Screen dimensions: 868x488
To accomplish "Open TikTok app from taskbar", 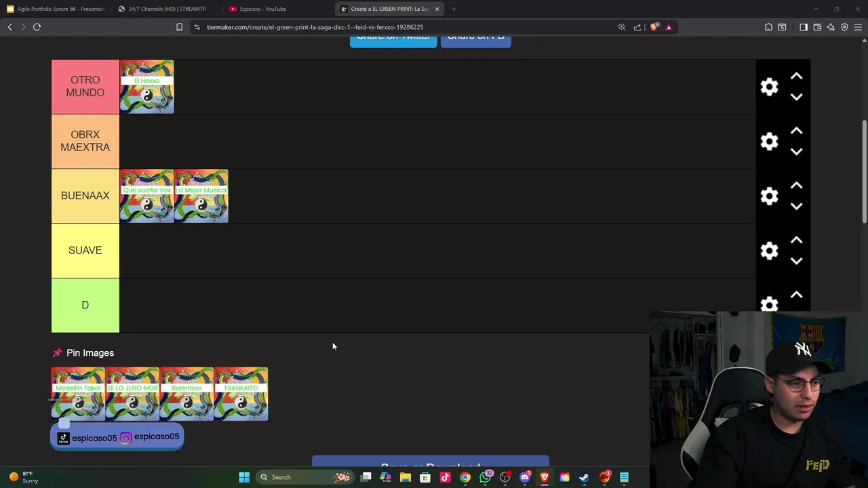I will [x=445, y=477].
